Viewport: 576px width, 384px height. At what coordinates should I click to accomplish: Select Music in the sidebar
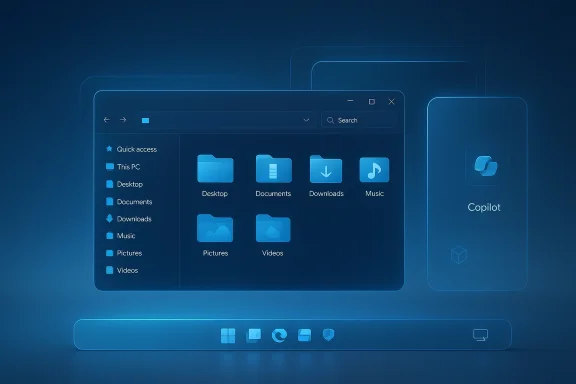click(x=120, y=236)
